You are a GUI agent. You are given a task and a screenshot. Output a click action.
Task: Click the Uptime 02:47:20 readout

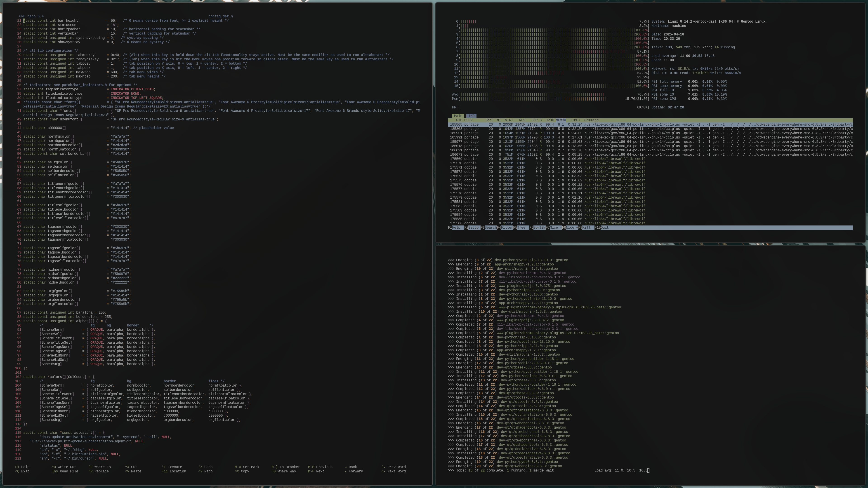click(668, 108)
